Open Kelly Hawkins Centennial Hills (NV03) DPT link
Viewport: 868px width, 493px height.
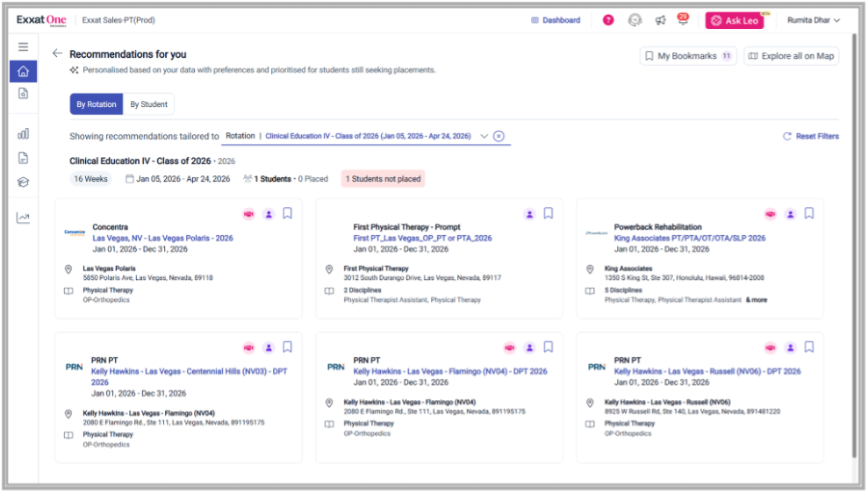click(x=190, y=377)
